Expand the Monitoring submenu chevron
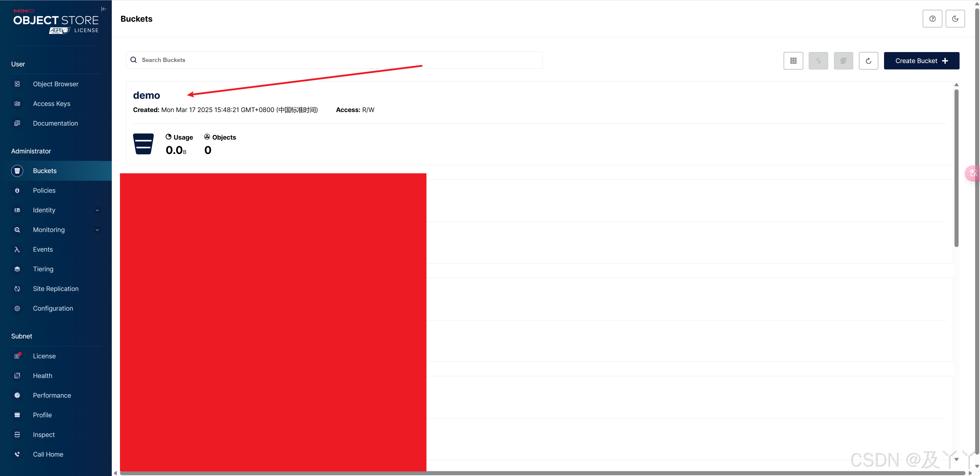This screenshot has width=980, height=476. (97, 230)
